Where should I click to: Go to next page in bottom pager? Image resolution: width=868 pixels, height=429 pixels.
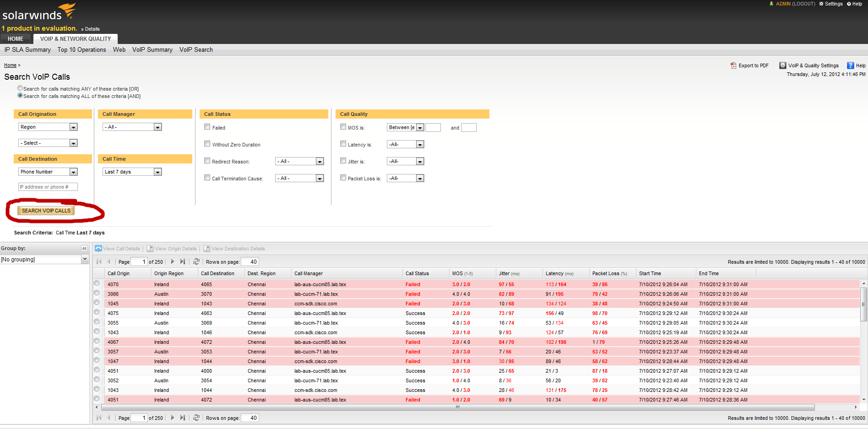172,418
